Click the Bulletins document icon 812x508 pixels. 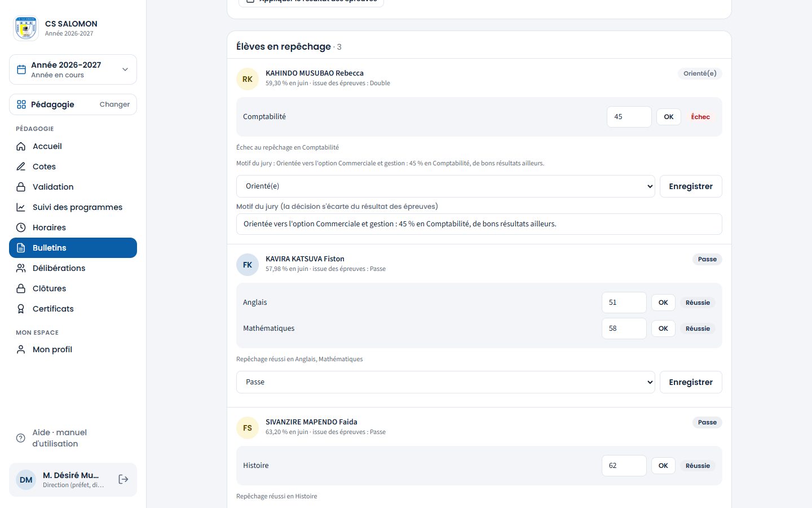coord(21,248)
